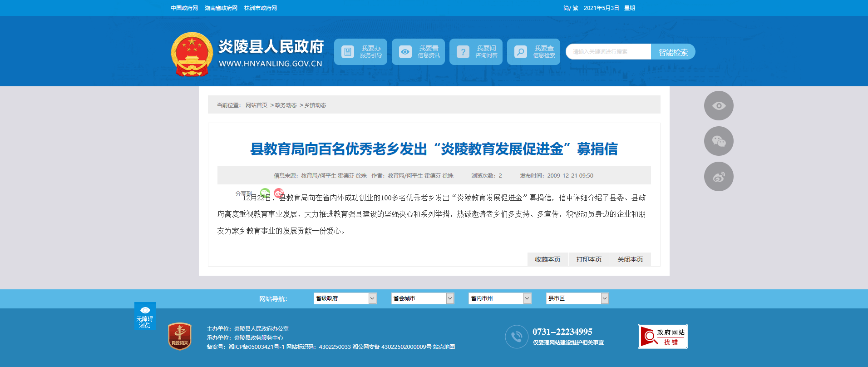
Task: Go to 政务动态 in breadcrumb
Action: [286, 105]
